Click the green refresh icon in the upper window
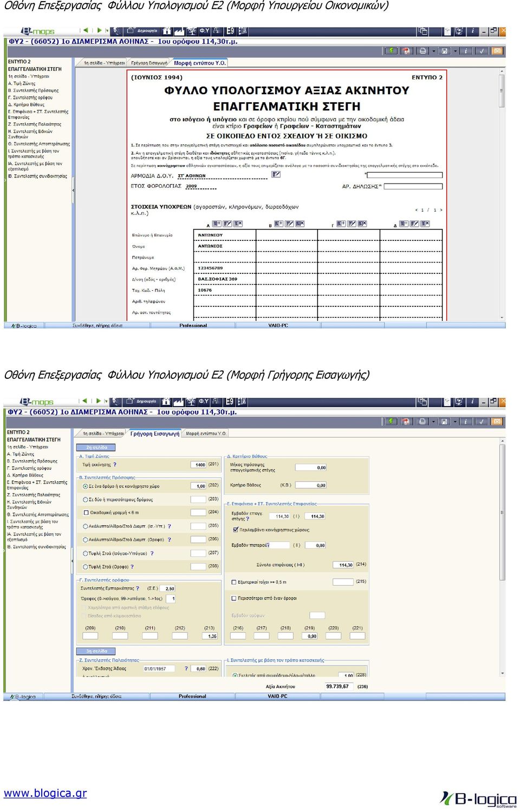The image size is (520, 812). (x=391, y=51)
